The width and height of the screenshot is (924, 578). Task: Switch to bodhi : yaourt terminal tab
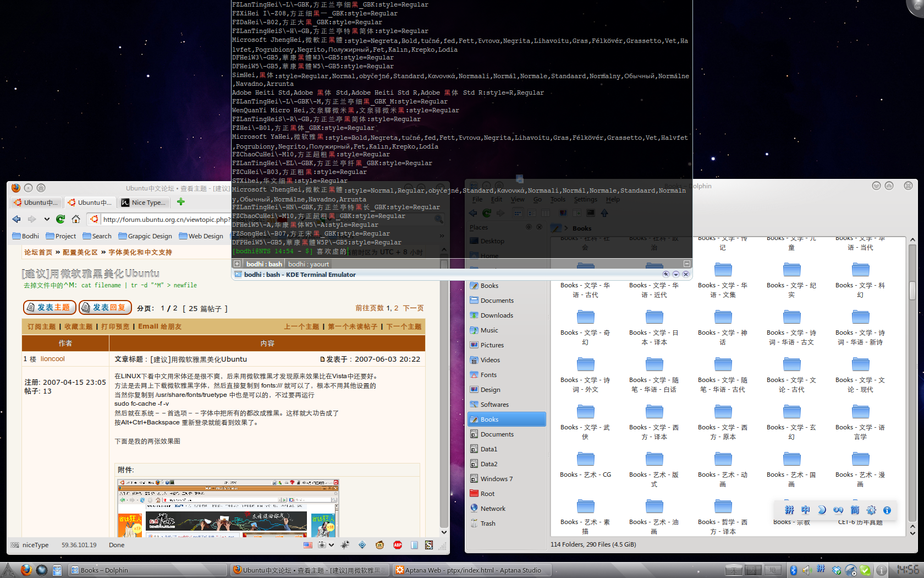(309, 264)
